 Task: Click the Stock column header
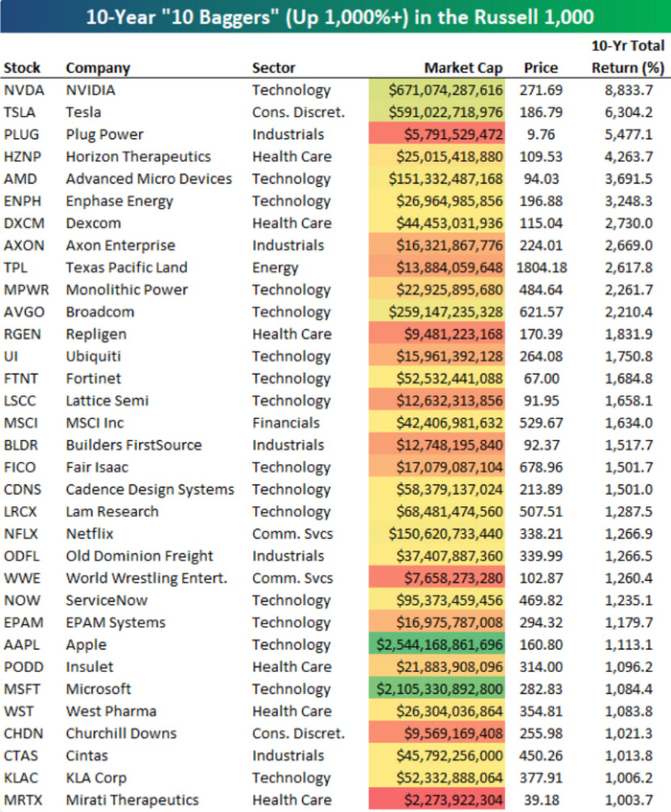pos(22,68)
